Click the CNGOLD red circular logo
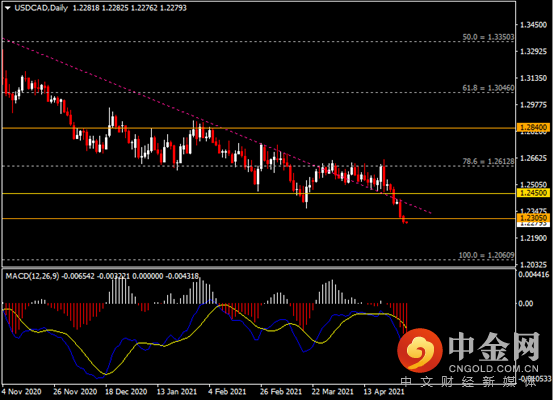 point(420,350)
